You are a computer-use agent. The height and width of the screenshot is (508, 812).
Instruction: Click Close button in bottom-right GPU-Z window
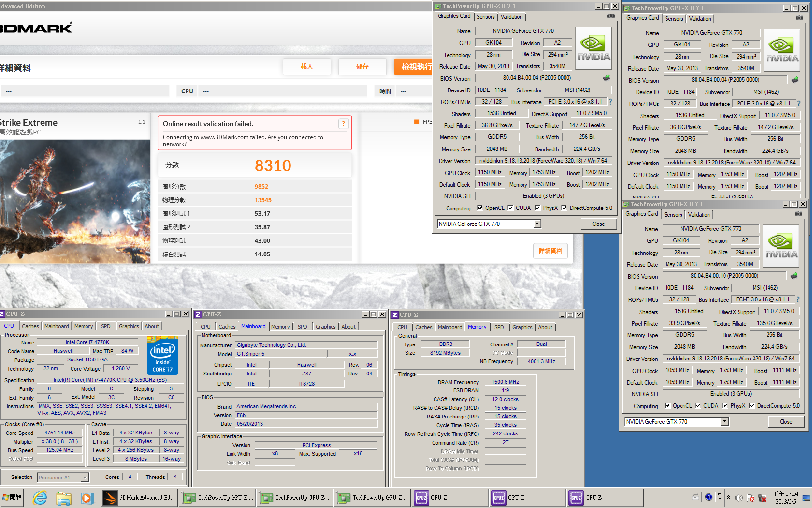coord(786,422)
